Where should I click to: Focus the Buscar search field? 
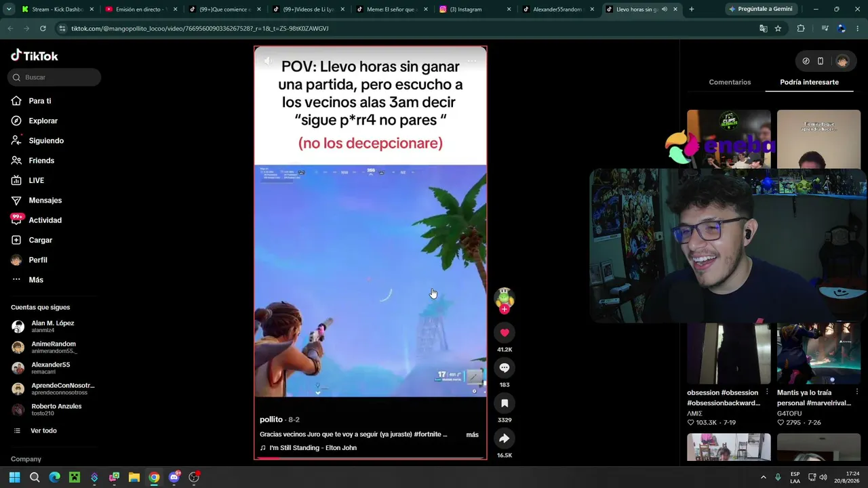click(x=54, y=77)
